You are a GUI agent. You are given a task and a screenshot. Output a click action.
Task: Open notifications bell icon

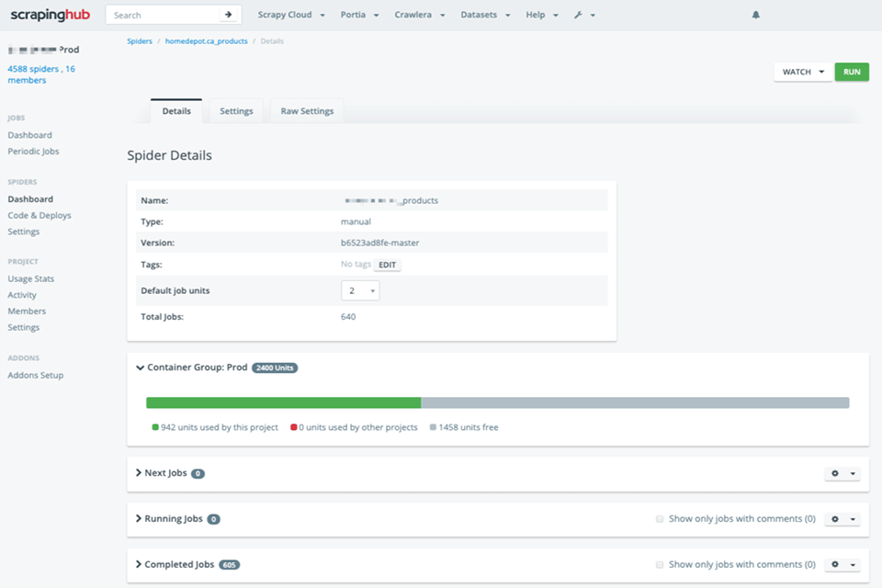click(755, 15)
